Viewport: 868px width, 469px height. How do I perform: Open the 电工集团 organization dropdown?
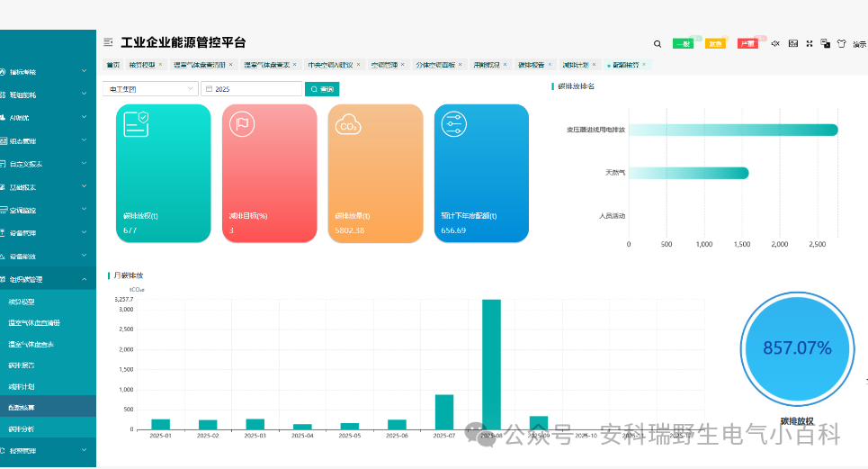coord(150,89)
